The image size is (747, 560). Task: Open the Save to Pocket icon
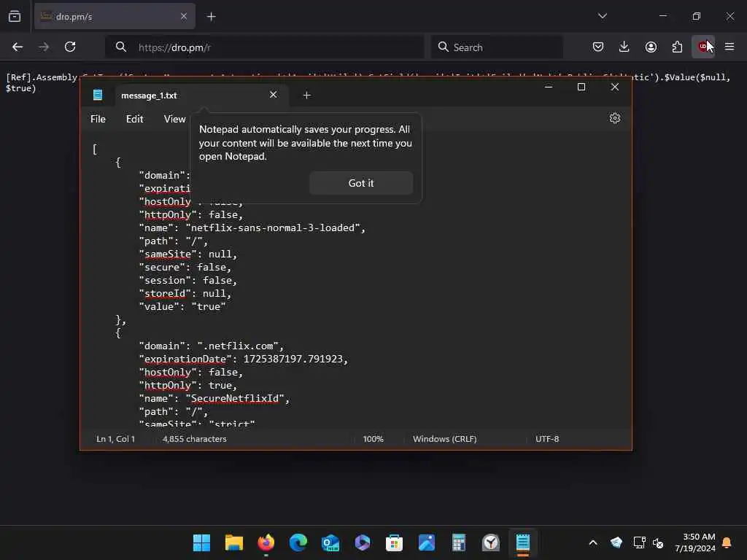pos(598,47)
